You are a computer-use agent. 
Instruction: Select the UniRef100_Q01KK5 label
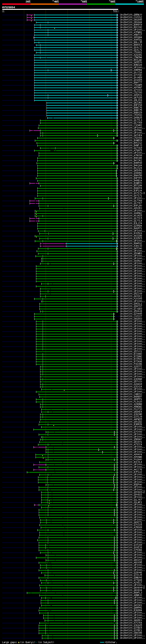131,80
